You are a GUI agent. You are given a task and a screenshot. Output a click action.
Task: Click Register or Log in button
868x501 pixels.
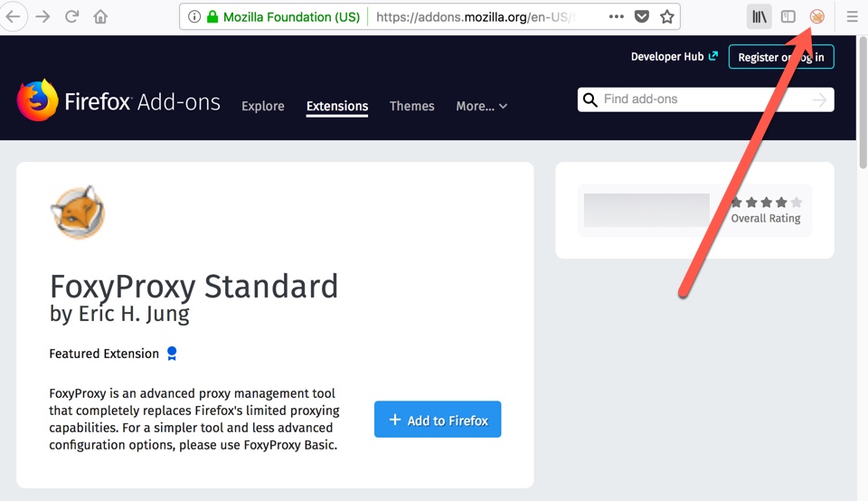pos(781,57)
